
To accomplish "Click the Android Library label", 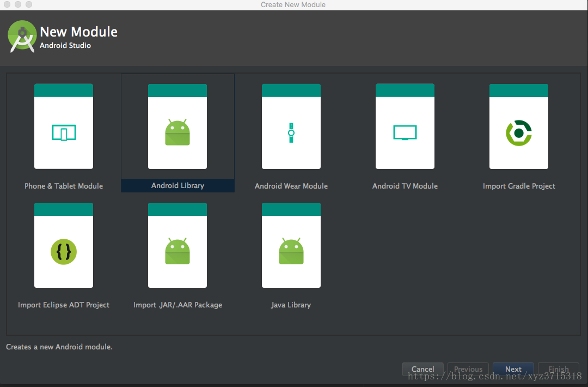I will pos(177,185).
